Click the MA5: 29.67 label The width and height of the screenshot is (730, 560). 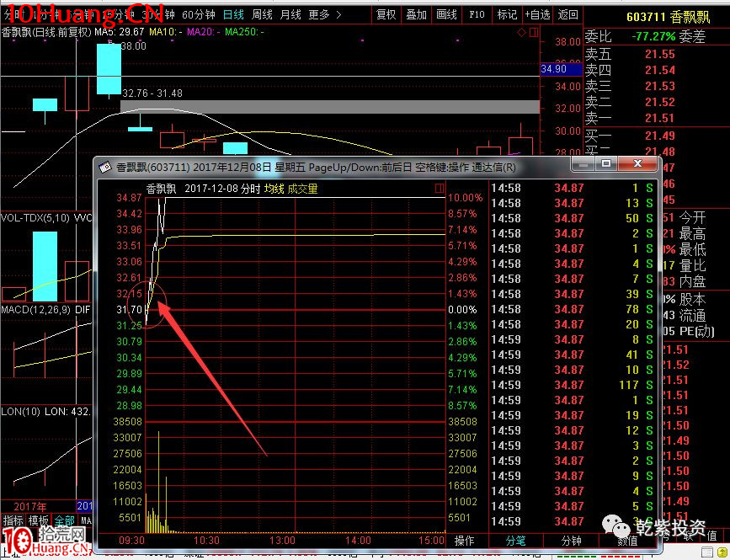point(120,32)
